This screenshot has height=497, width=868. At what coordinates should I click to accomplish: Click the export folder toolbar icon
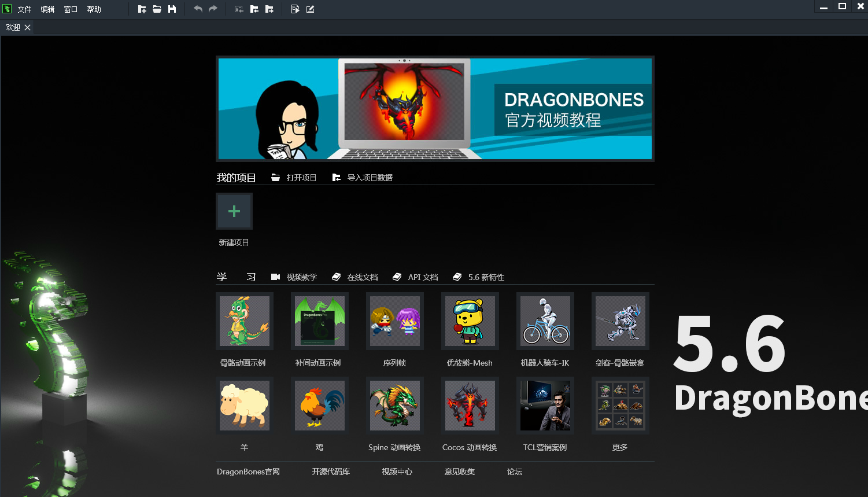269,9
